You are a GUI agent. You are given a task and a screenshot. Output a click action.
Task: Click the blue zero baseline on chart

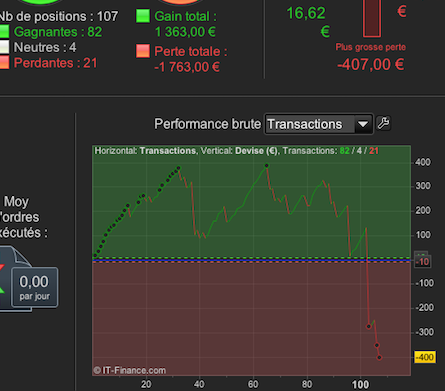tap(252, 259)
